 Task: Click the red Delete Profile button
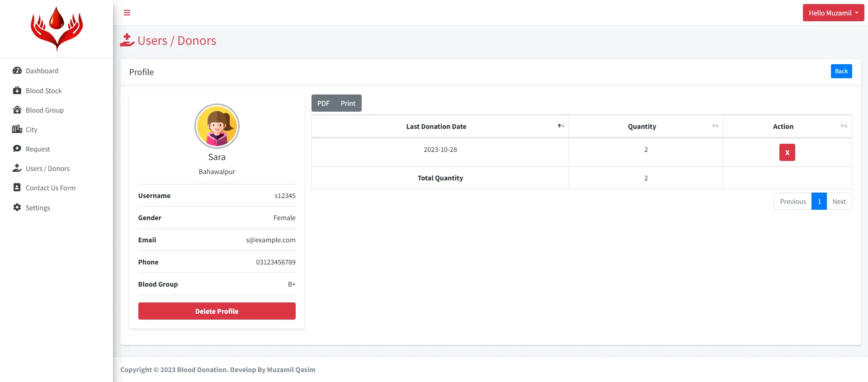(x=217, y=311)
